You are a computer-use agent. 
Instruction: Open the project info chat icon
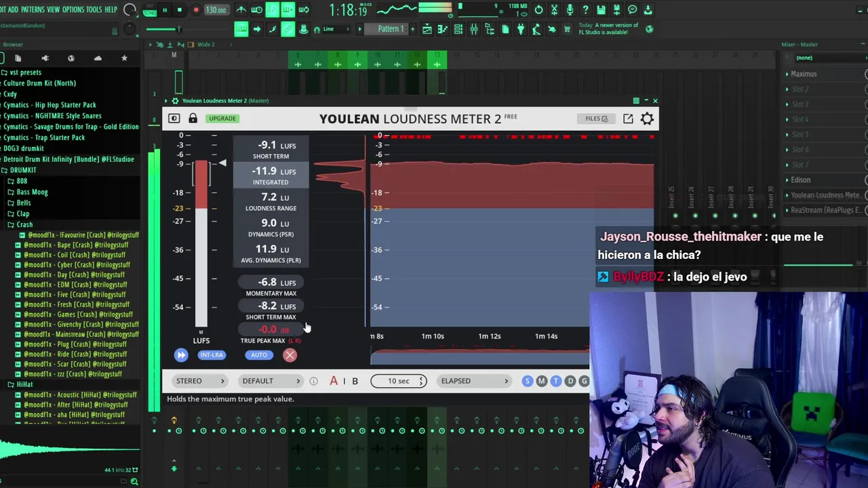tap(632, 9)
